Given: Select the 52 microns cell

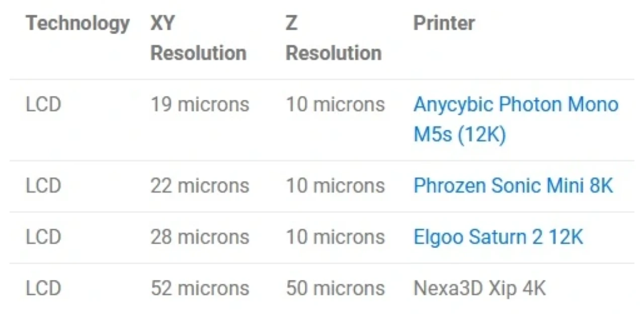Looking at the screenshot, I should pyautogui.click(x=200, y=288).
